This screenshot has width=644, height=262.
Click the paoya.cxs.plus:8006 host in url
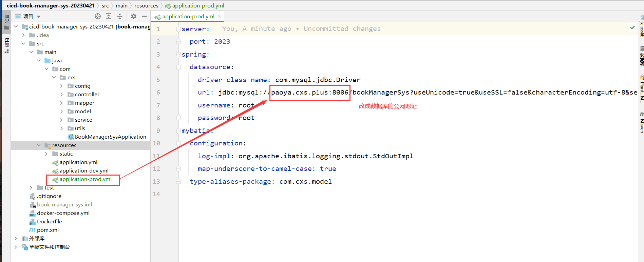pos(310,92)
